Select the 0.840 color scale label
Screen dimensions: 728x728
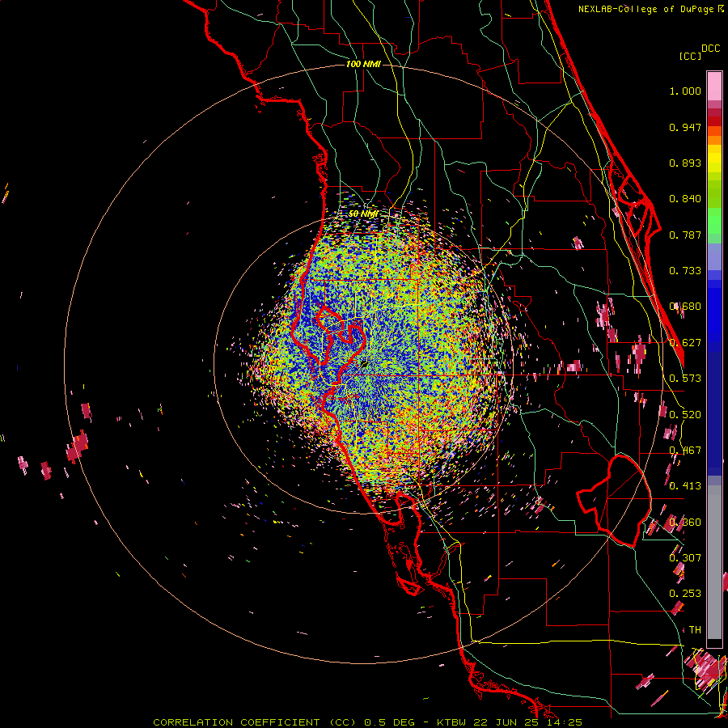pos(685,199)
